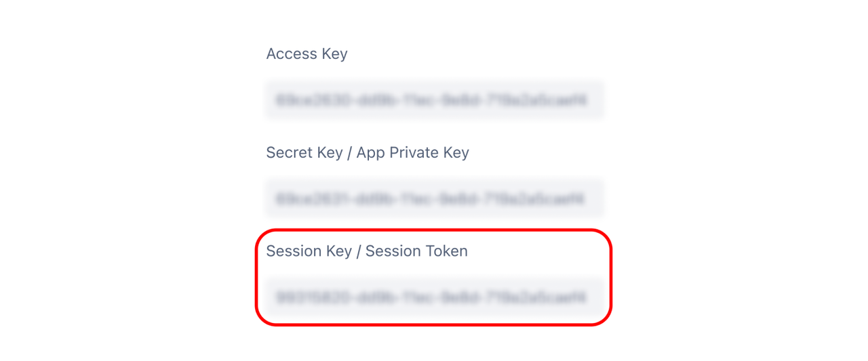868x361 pixels.
Task: Click the Access Key input field
Action: 434,100
